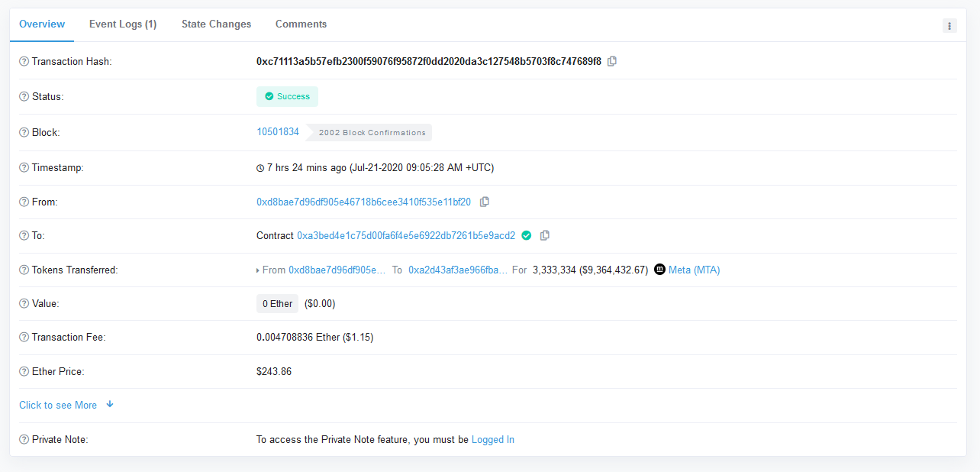Viewport: 980px width, 472px height.
Task: Copy the transaction hash to clipboard
Action: point(612,61)
